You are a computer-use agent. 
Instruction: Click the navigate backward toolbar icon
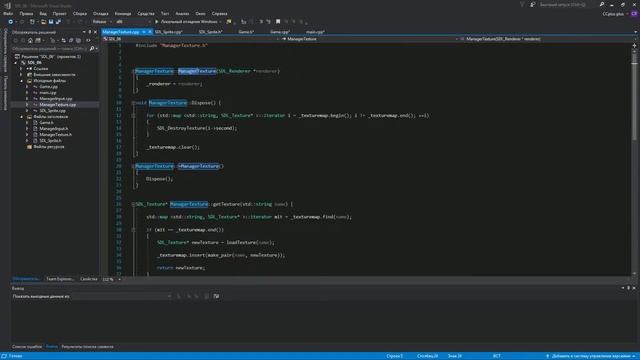pyautogui.click(x=11, y=22)
